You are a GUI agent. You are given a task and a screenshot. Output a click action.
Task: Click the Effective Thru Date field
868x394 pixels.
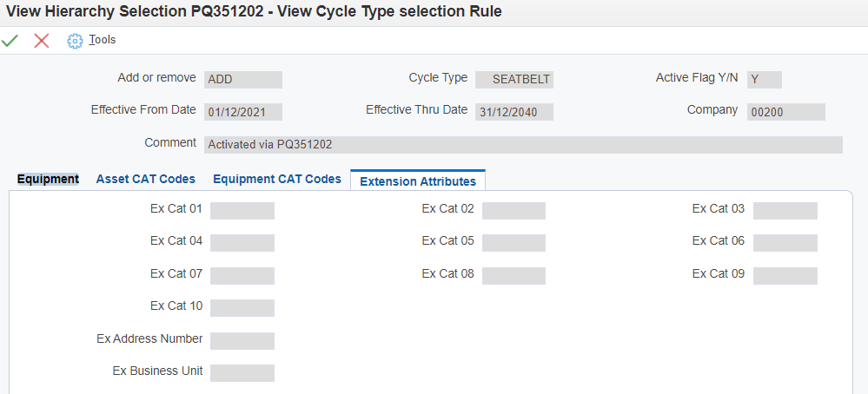point(514,112)
